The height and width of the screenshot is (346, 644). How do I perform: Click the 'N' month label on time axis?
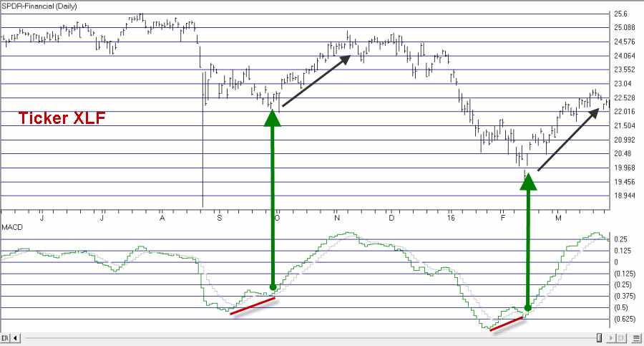tap(337, 218)
